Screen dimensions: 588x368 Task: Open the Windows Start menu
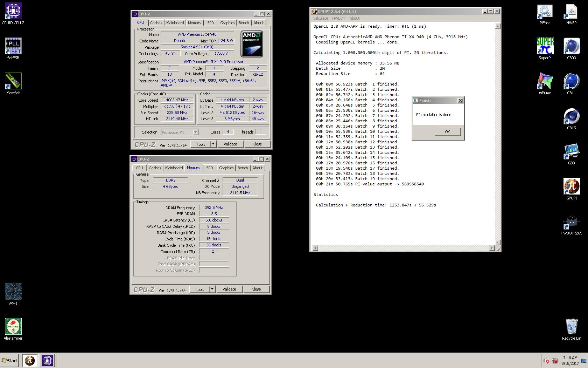(x=9, y=360)
